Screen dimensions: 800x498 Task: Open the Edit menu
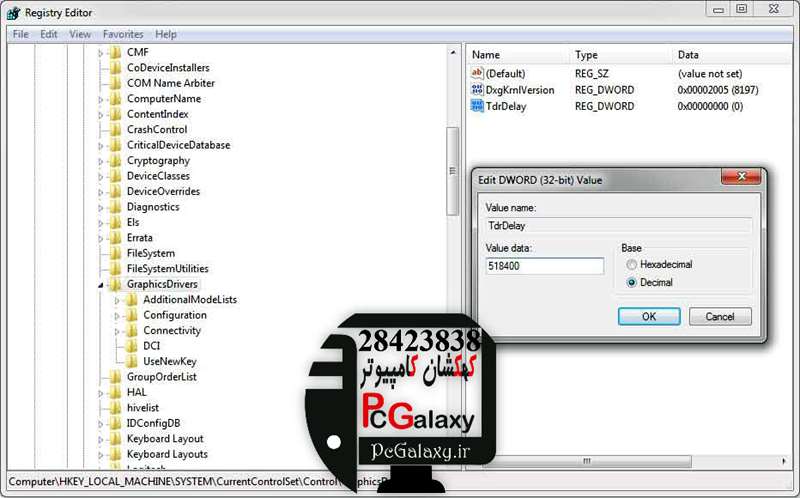[x=48, y=34]
